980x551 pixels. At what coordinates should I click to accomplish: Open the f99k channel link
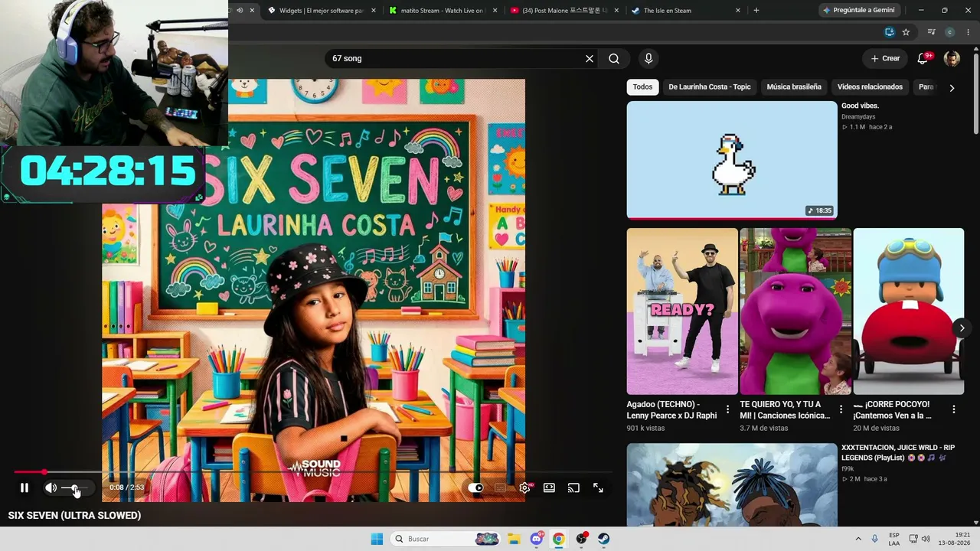pos(848,468)
